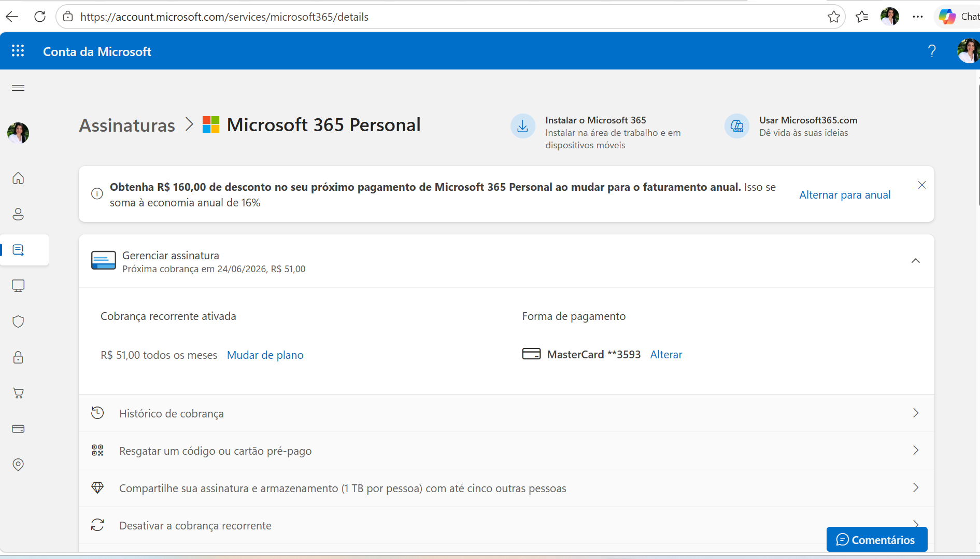Click the browser back arrow
Image resolution: width=980 pixels, height=559 pixels.
pyautogui.click(x=12, y=17)
